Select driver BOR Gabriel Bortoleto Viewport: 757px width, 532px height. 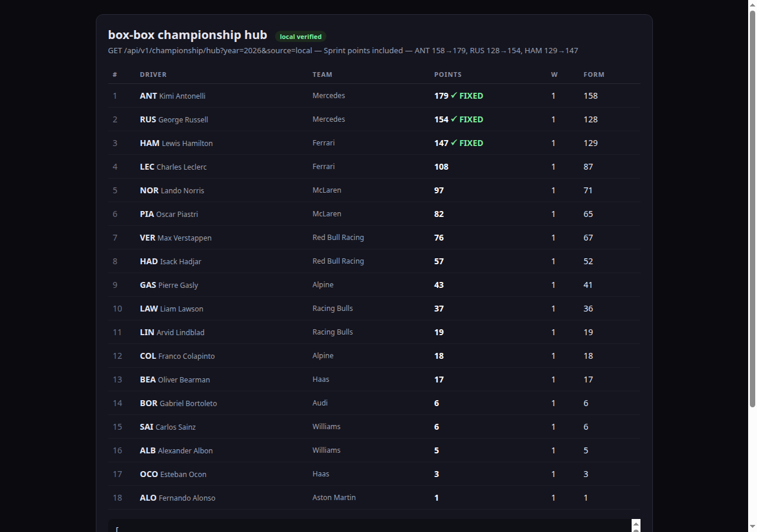coord(179,403)
